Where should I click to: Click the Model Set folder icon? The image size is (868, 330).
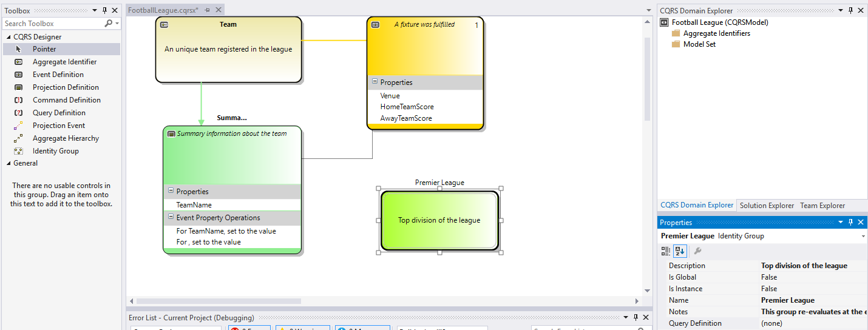[676, 44]
